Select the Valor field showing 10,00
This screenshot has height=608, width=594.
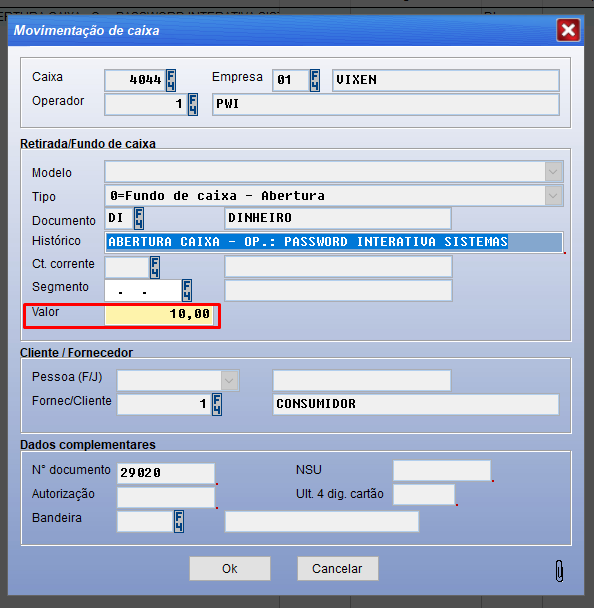pyautogui.click(x=159, y=314)
